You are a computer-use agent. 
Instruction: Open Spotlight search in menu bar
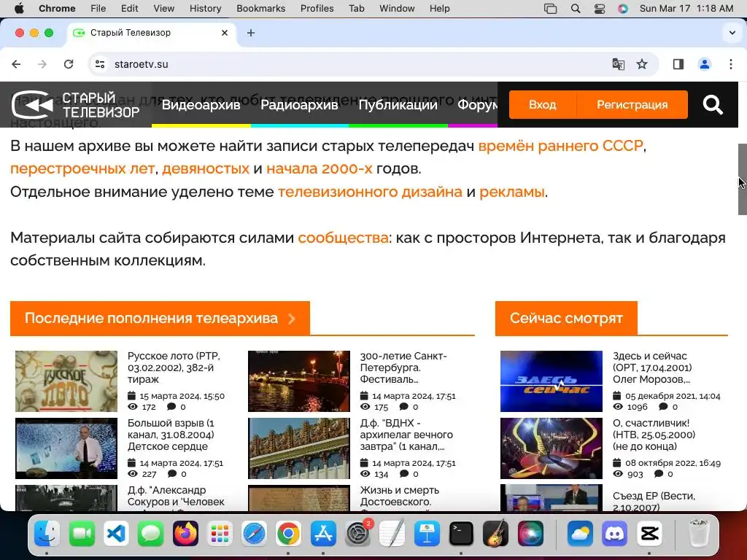[576, 8]
